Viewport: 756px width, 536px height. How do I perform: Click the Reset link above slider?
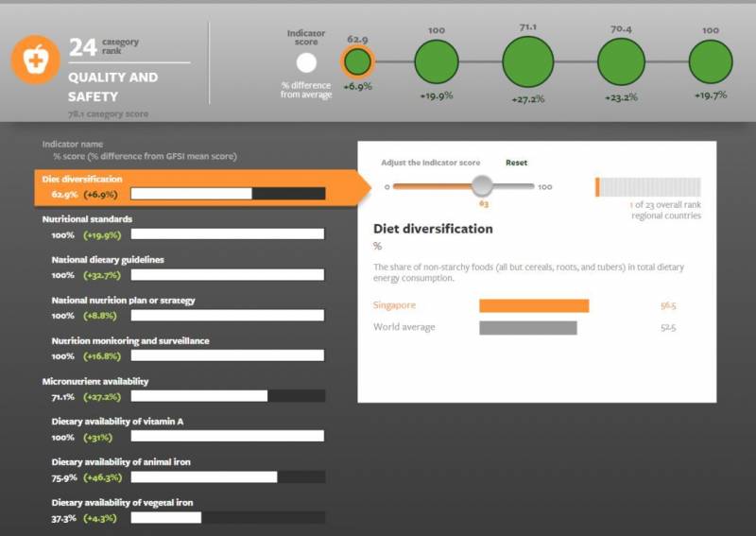516,163
